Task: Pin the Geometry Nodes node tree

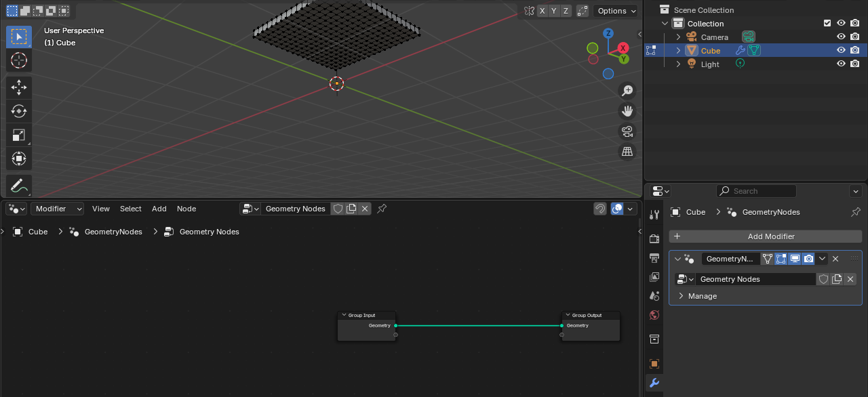Action: click(x=382, y=209)
